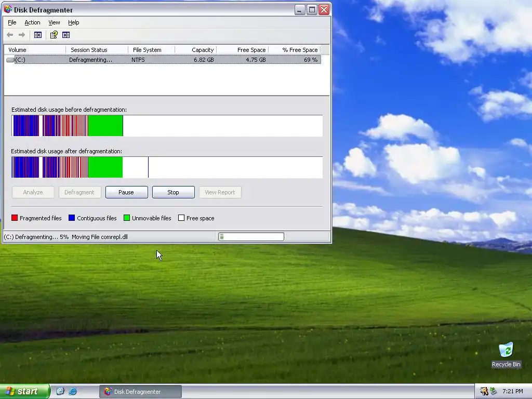Screen dimensions: 532x399
Task: Open the Help menu
Action: [74, 22]
